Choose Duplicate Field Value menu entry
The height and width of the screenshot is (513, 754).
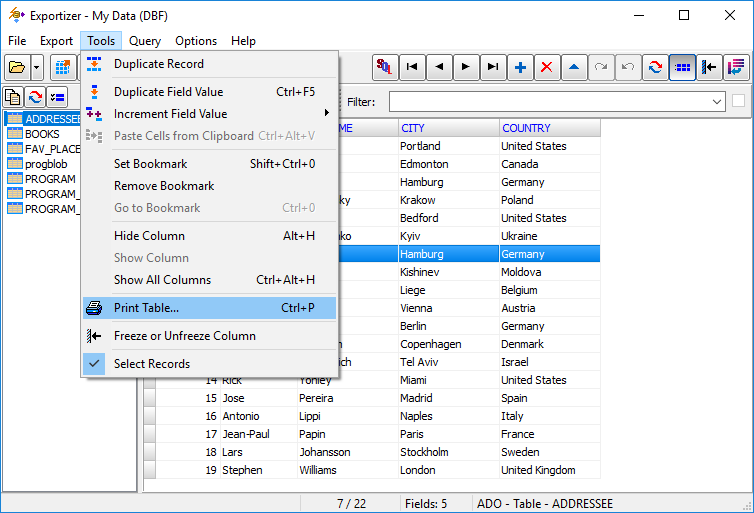(x=210, y=92)
